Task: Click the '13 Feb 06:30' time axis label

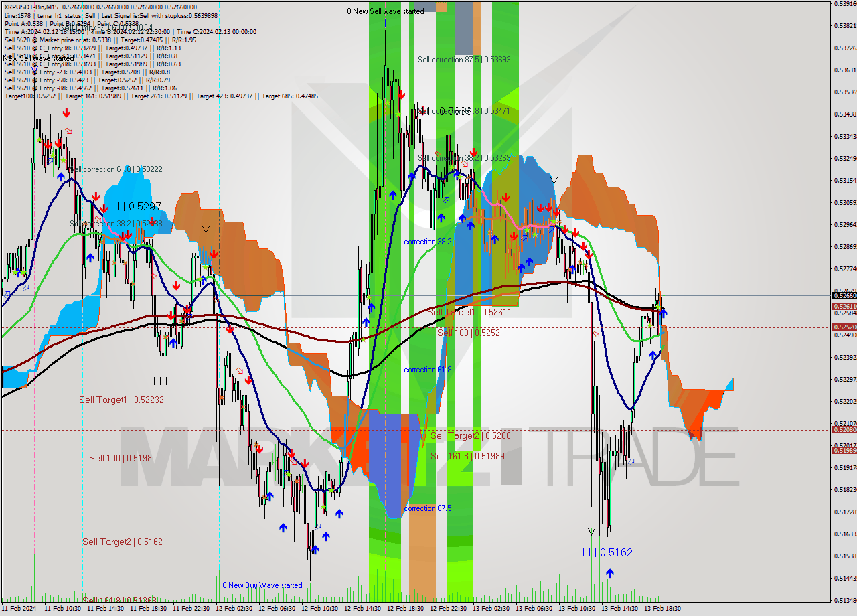Action: pos(534,609)
